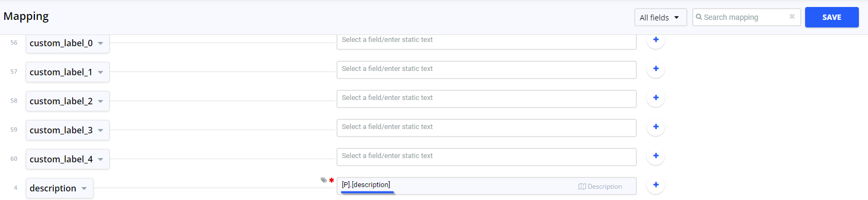Click the plus icon beside custom_label_0

click(x=656, y=40)
